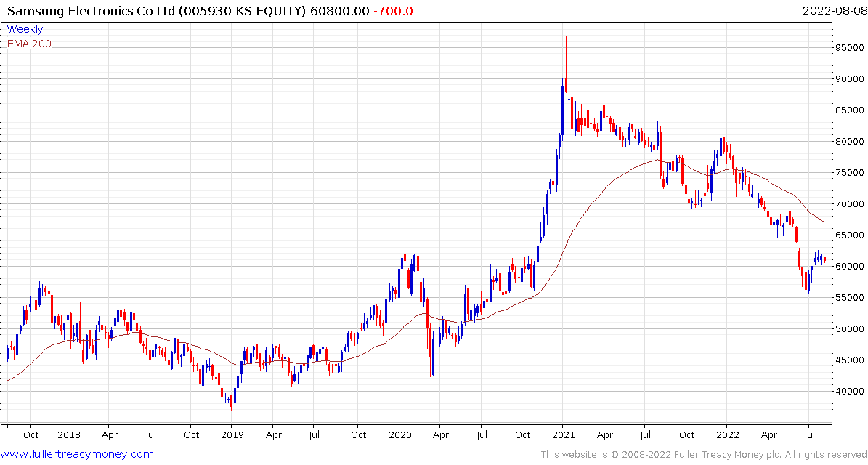Click the copyright notice Fuller Treacy Money plc
Image resolution: width=868 pixels, height=465 pixels.
click(704, 455)
